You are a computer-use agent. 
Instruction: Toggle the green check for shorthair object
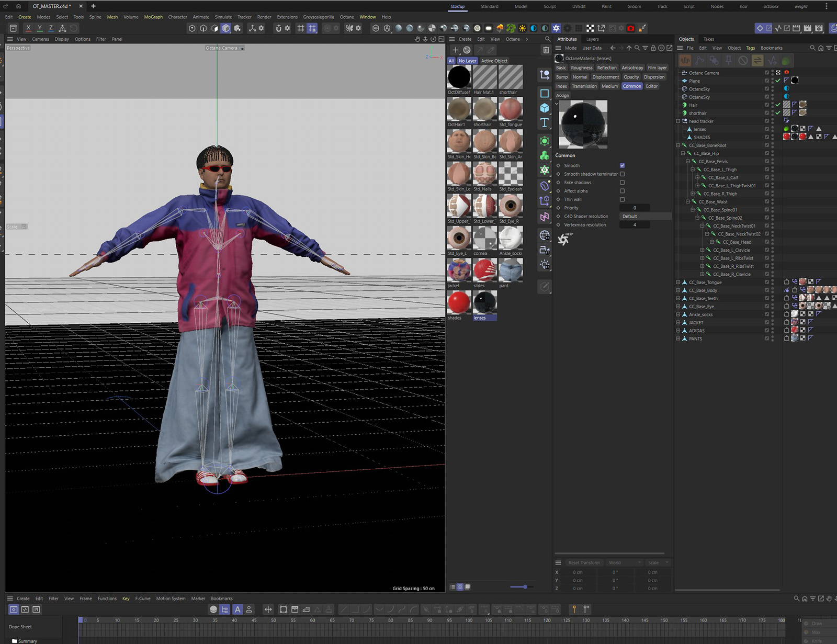(778, 113)
